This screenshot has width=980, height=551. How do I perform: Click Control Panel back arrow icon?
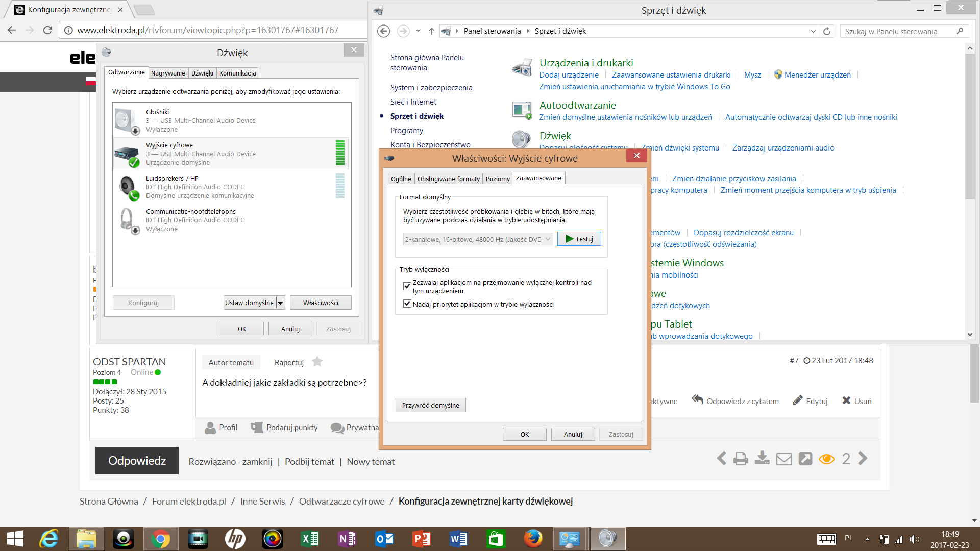pos(384,31)
